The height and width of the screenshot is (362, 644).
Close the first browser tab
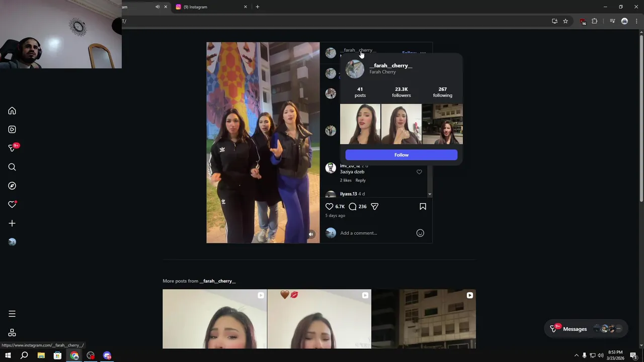pos(166,7)
